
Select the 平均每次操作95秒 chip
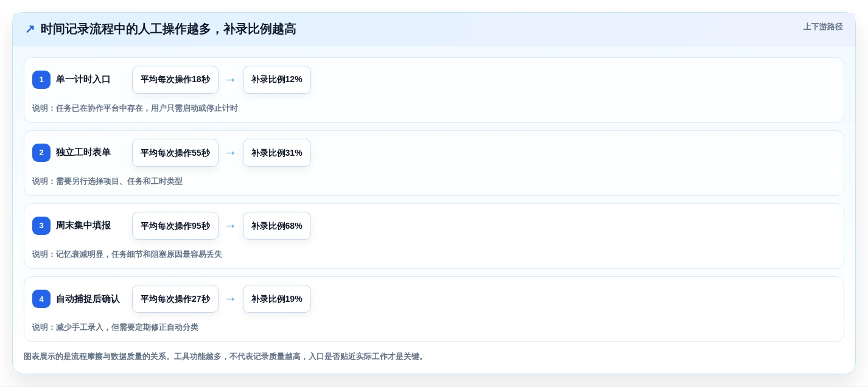click(175, 226)
